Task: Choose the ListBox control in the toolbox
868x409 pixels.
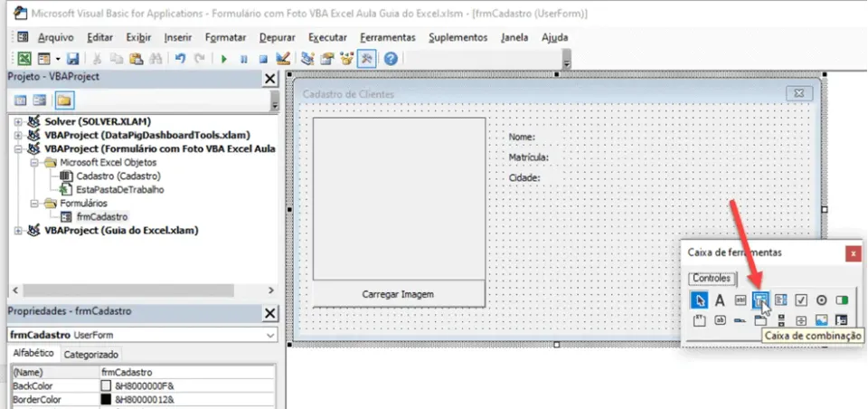Action: pos(780,300)
